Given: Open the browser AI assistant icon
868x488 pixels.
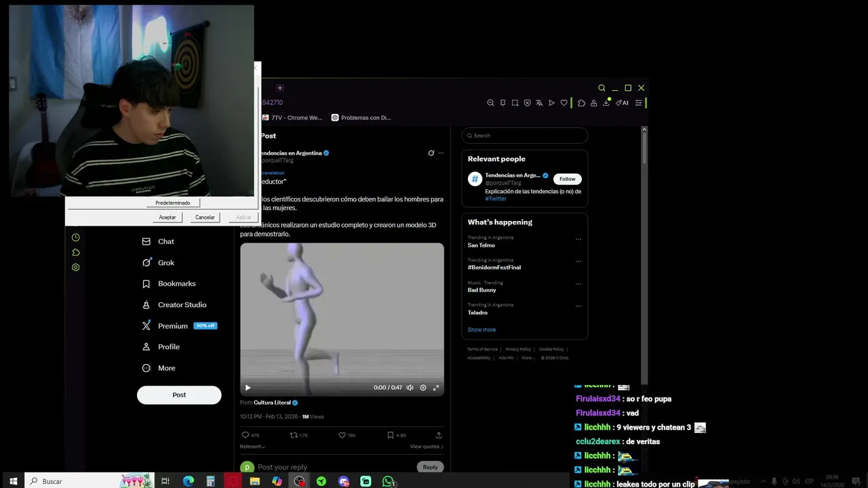Looking at the screenshot, I should coord(622,103).
